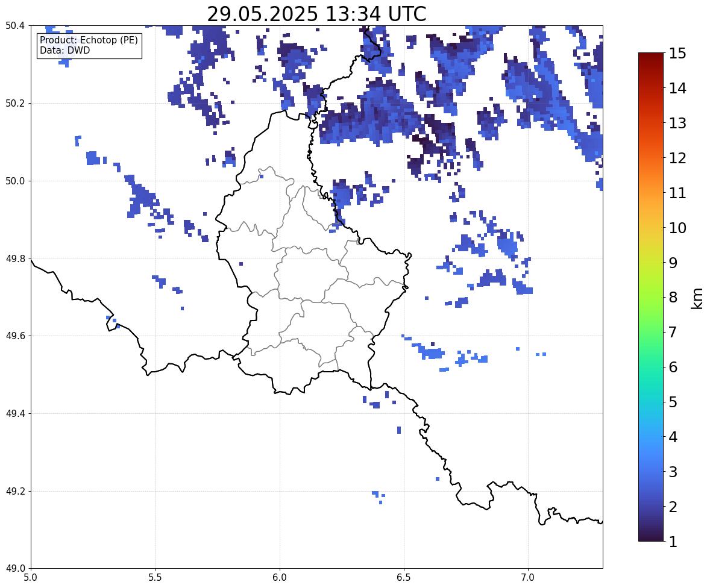Click the colorbar tick label "1"

(673, 542)
